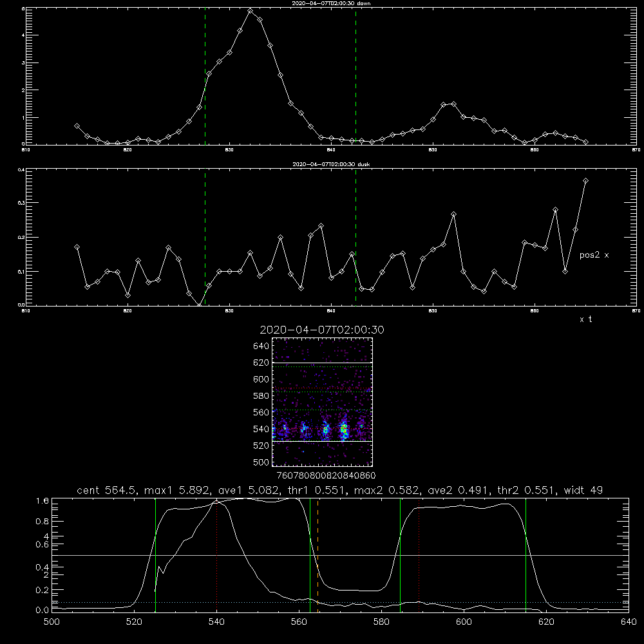Click the '620' x-axis label of bottom plot
This screenshot has height=644, width=644.
click(546, 622)
